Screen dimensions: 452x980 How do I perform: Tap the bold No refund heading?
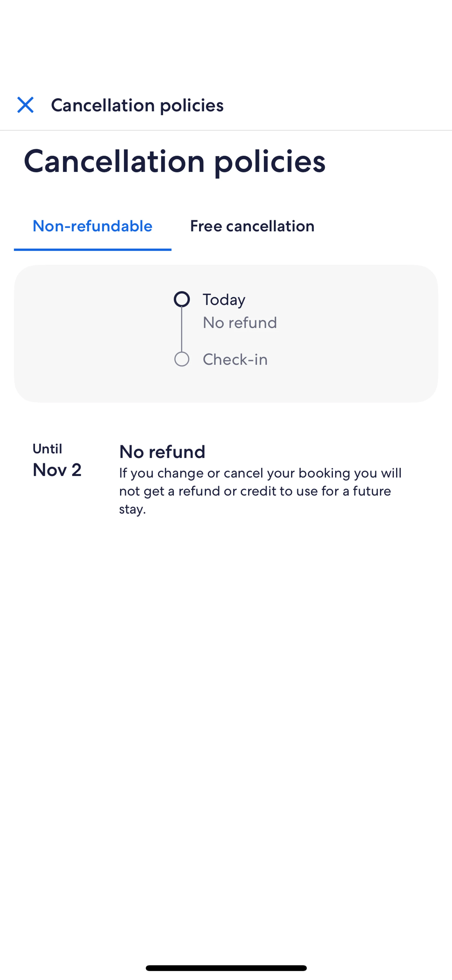[x=162, y=452]
